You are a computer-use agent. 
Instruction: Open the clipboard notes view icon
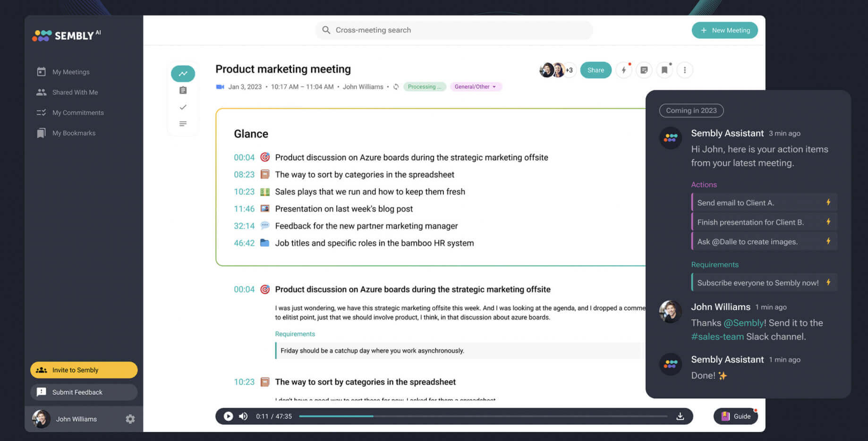tap(183, 90)
